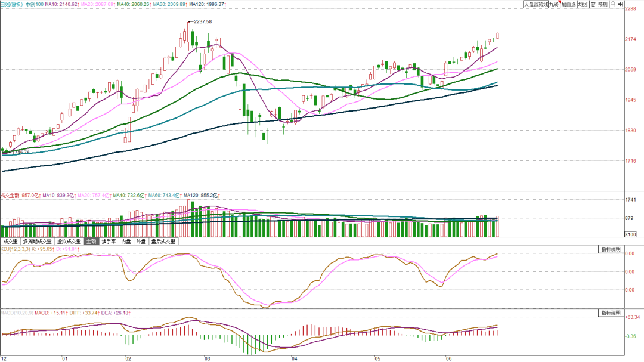Click the 2237.58 high price marker
644x362 pixels.
pyautogui.click(x=203, y=21)
